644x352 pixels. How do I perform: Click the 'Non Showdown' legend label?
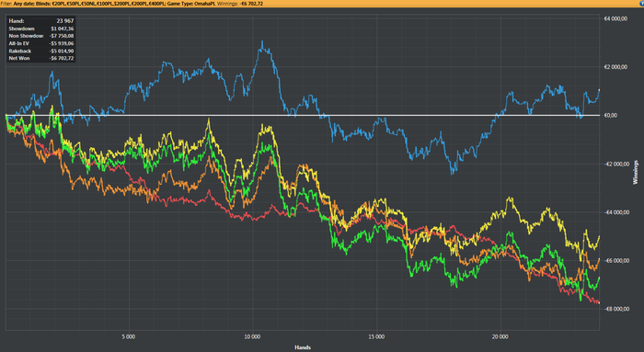tap(26, 36)
